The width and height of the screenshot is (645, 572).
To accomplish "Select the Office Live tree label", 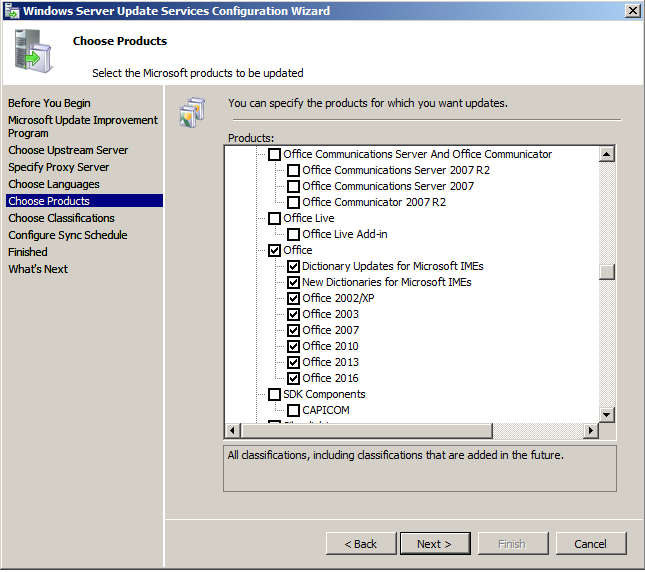I will (x=309, y=218).
